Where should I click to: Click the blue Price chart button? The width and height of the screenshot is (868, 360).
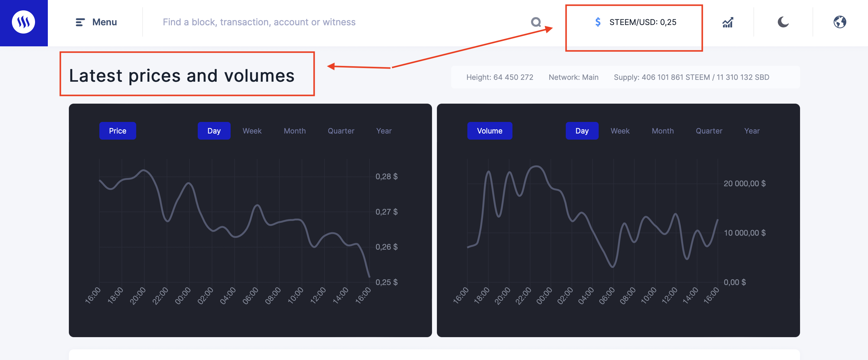pos(118,131)
